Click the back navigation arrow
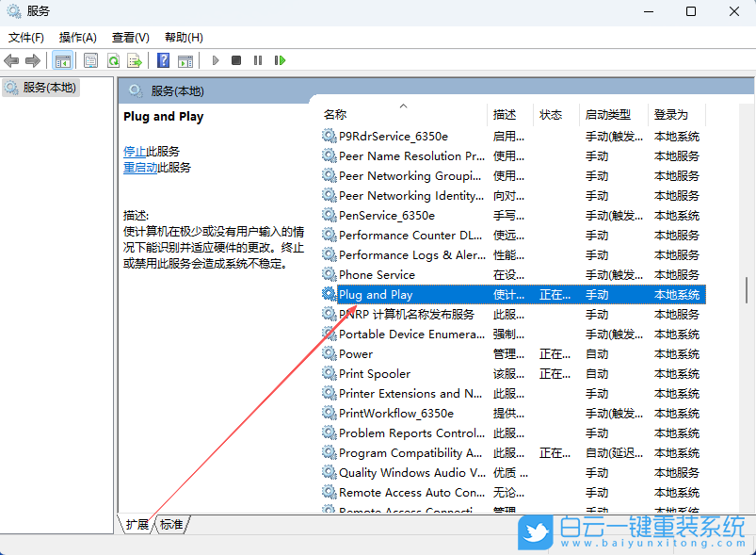The image size is (756, 555). point(11,60)
